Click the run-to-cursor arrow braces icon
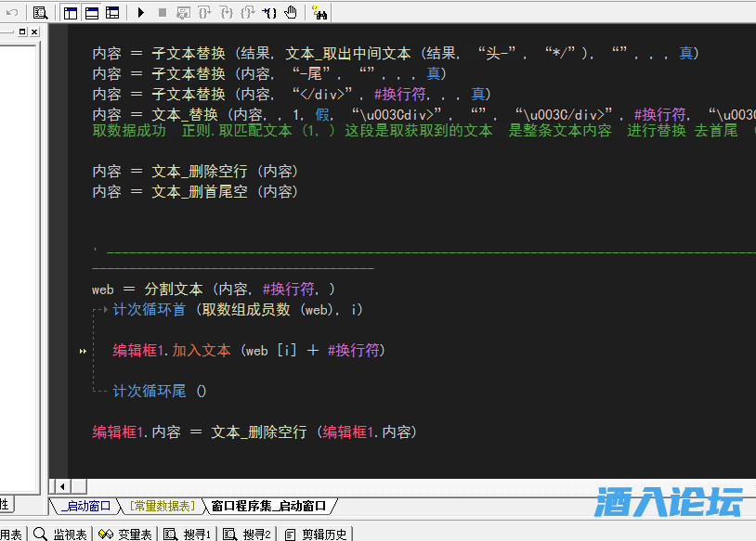Viewport: 756px width, 541px height. coord(269,12)
